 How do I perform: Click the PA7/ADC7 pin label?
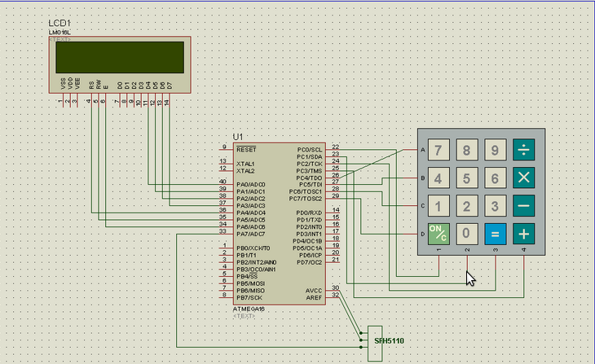click(x=251, y=234)
